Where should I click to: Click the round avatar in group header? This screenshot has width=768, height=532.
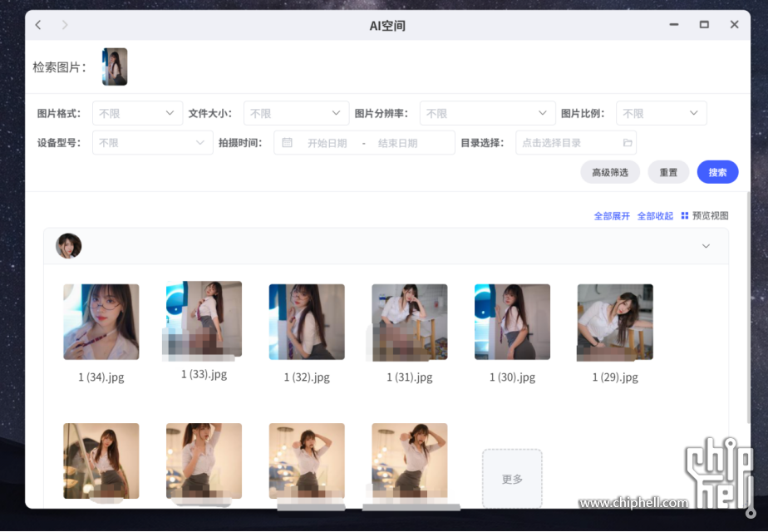point(69,246)
